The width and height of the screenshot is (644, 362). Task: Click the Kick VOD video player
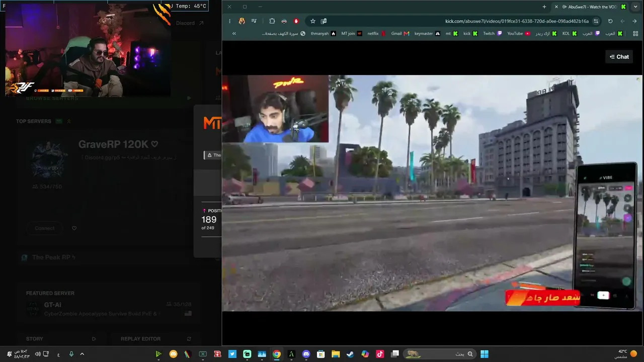[432, 193]
